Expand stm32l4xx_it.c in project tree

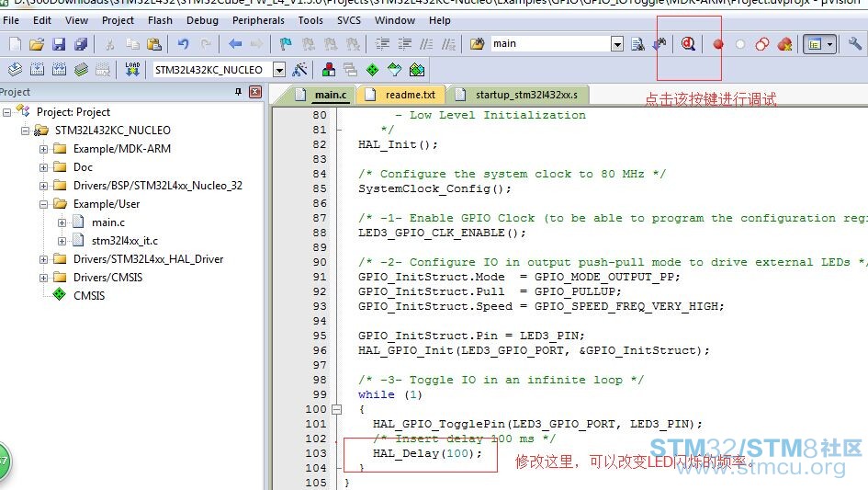62,241
